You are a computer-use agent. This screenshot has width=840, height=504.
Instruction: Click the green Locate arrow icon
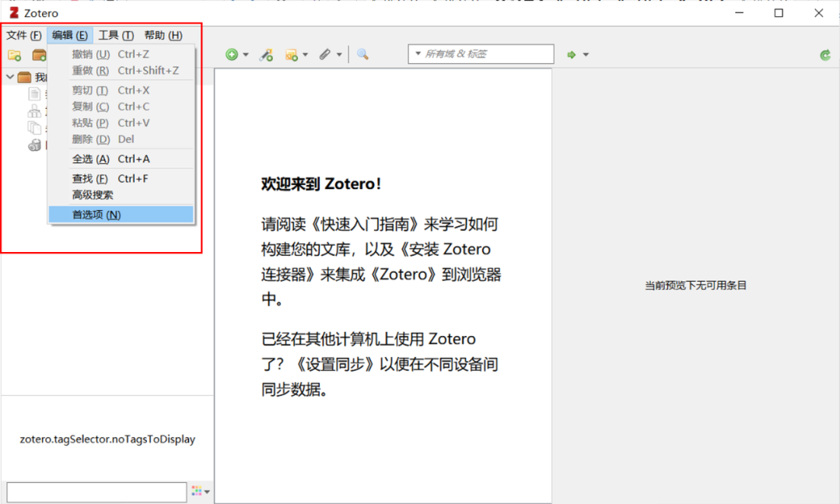(572, 54)
